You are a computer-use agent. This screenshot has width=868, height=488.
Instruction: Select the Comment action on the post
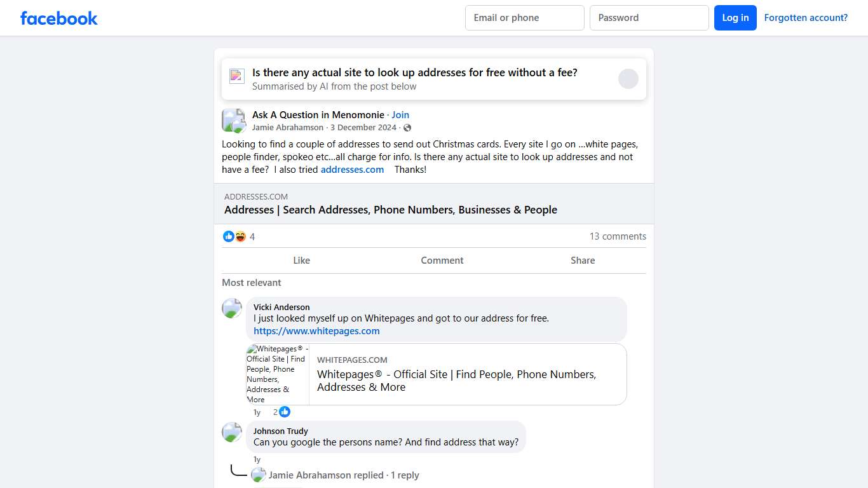pyautogui.click(x=442, y=261)
